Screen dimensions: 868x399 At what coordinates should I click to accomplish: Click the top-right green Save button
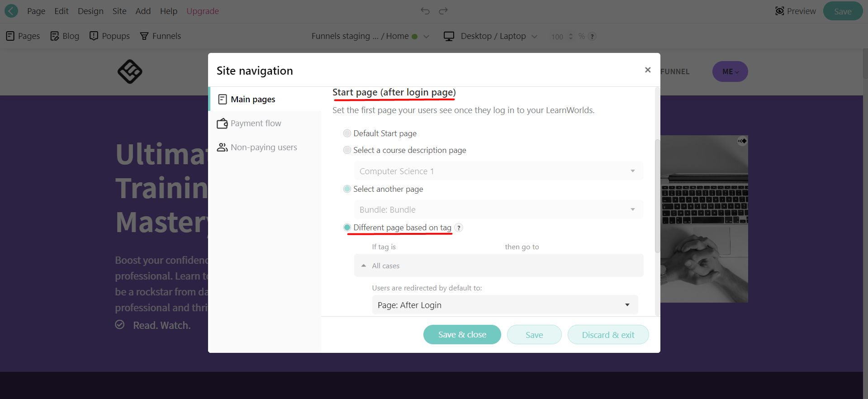click(x=843, y=11)
